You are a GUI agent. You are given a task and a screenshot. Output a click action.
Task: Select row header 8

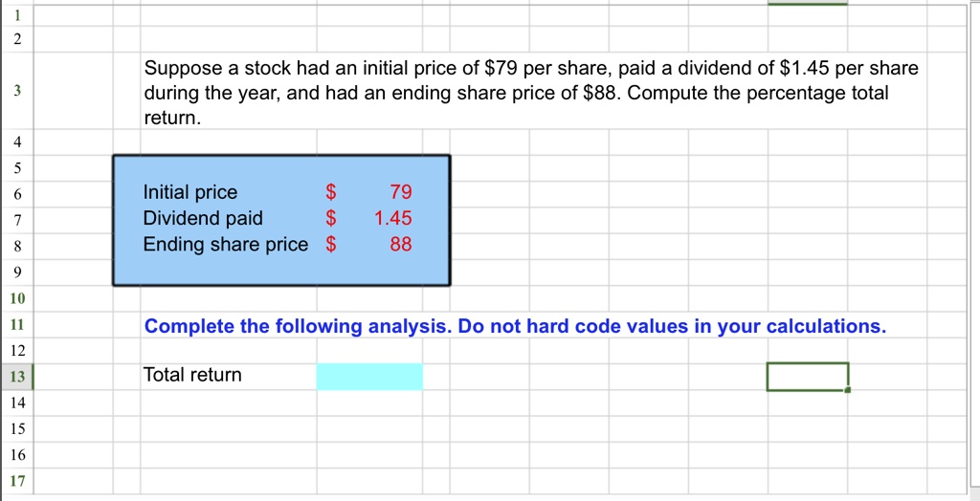[x=17, y=246]
